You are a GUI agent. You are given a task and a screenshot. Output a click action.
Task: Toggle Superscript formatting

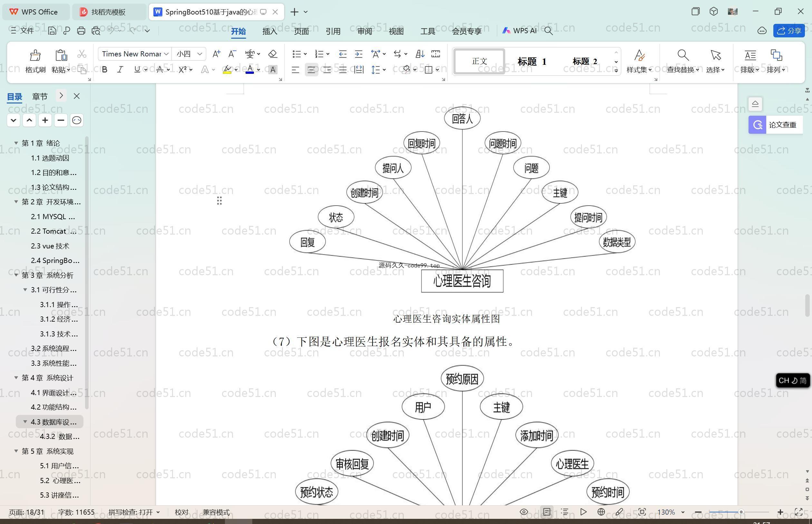183,70
